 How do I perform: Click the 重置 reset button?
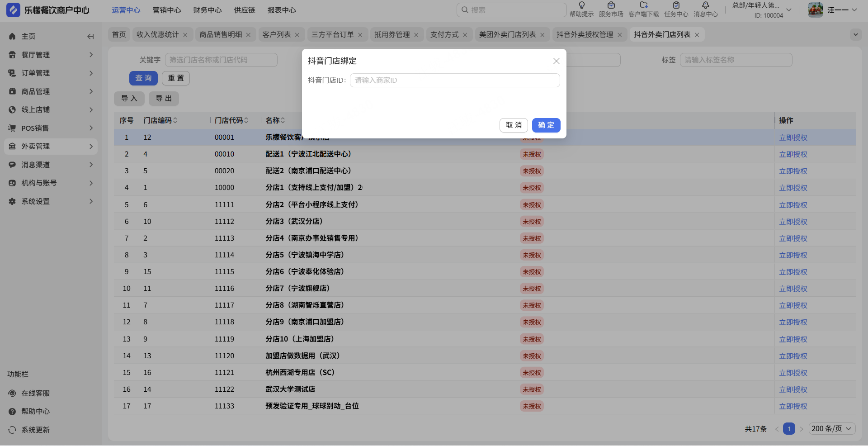click(176, 78)
